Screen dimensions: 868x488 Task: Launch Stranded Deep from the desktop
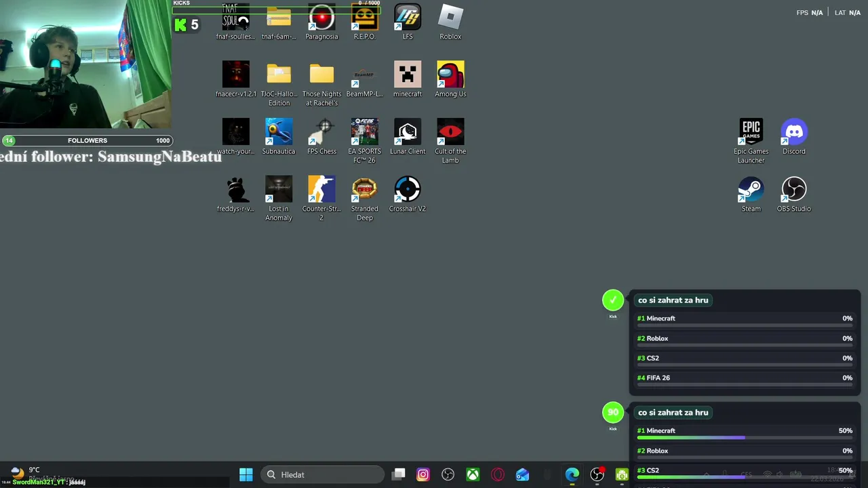[364, 199]
